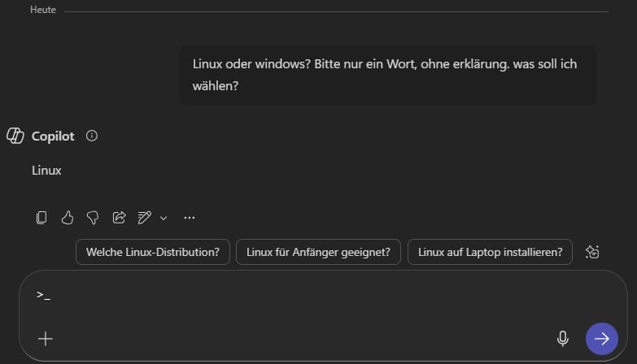The image size is (637, 364).
Task: Give the Linux answer a thumbs up
Action: (x=68, y=217)
